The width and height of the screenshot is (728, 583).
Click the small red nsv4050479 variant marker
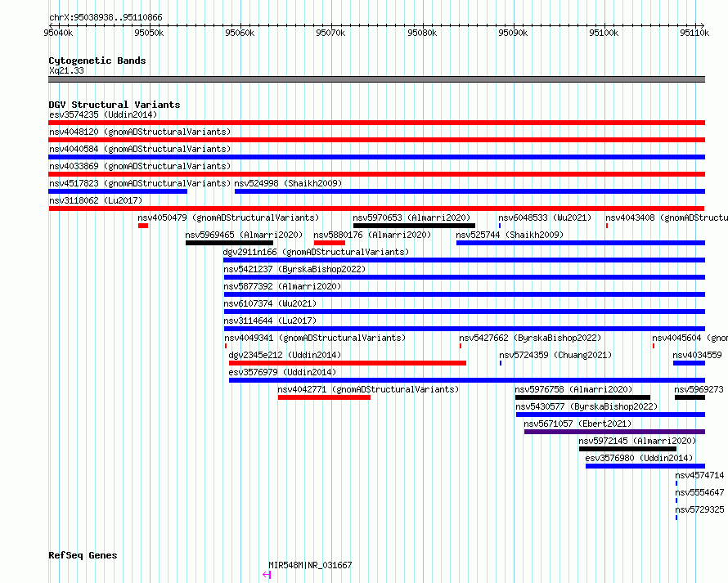pos(143,226)
